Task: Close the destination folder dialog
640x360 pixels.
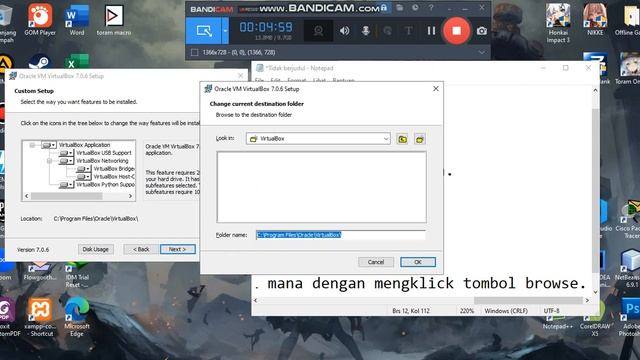Action: click(x=436, y=89)
